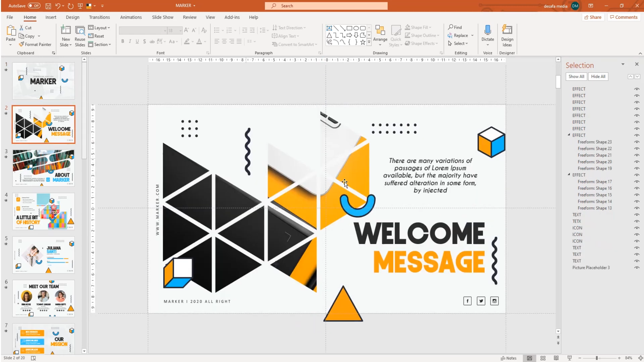The width and height of the screenshot is (644, 362).
Task: Click the Center text alignment icon
Action: (224, 41)
